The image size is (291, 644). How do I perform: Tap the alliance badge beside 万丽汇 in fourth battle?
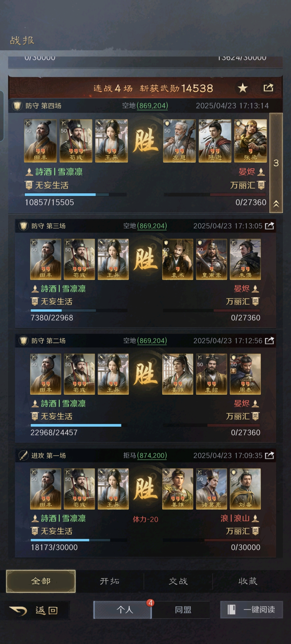261,185
